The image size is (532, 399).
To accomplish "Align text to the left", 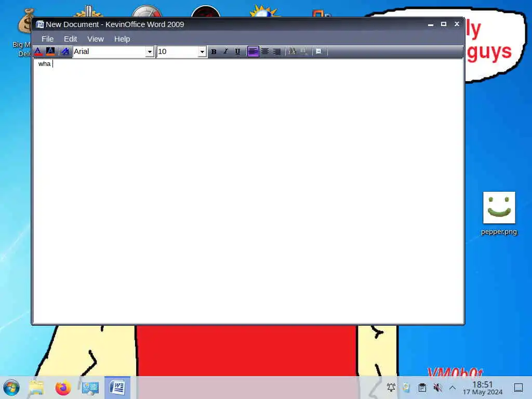I will click(x=253, y=51).
